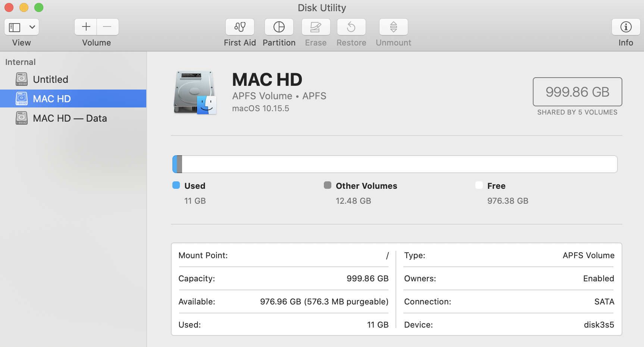
Task: Open the Info button
Action: click(x=626, y=27)
